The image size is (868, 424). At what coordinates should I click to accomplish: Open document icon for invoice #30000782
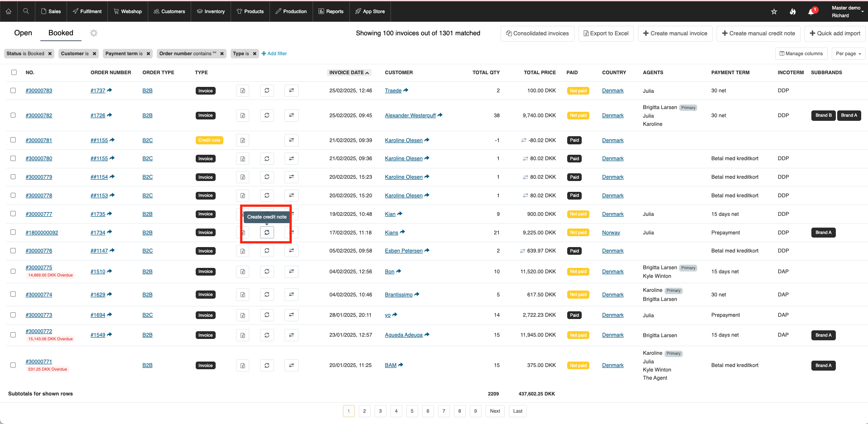[x=243, y=115]
